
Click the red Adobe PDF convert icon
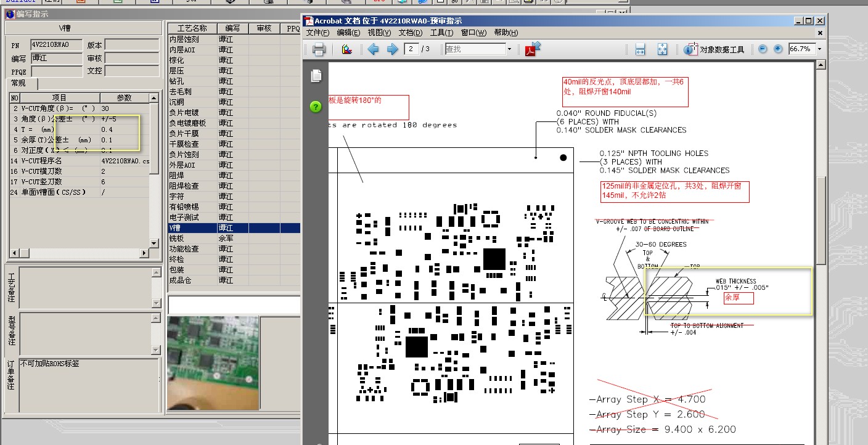(533, 49)
